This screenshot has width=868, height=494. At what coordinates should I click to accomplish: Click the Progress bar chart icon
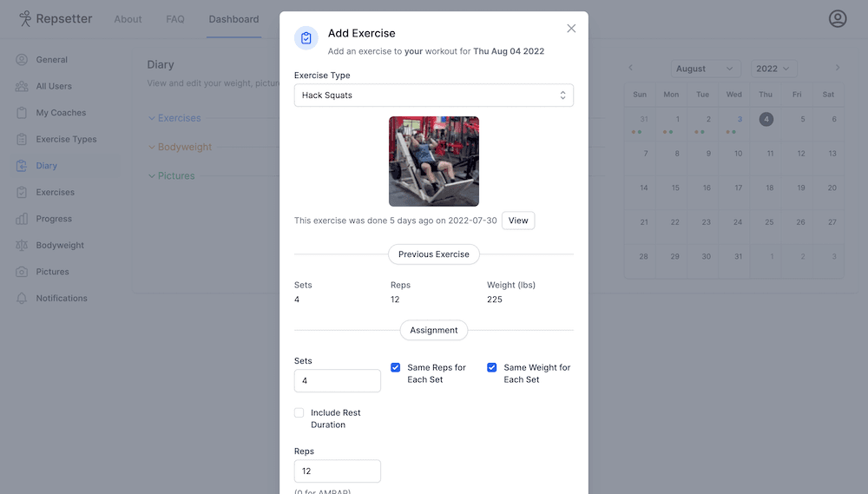click(x=22, y=219)
